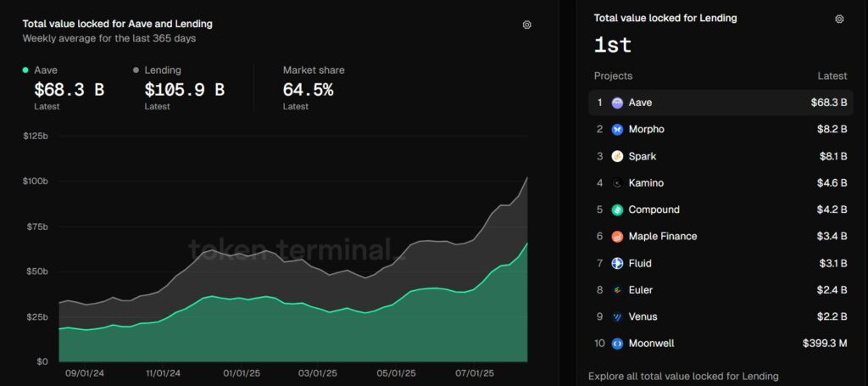Open settings gear on the Lending ranking panel
The height and width of the screenshot is (386, 868).
(839, 19)
